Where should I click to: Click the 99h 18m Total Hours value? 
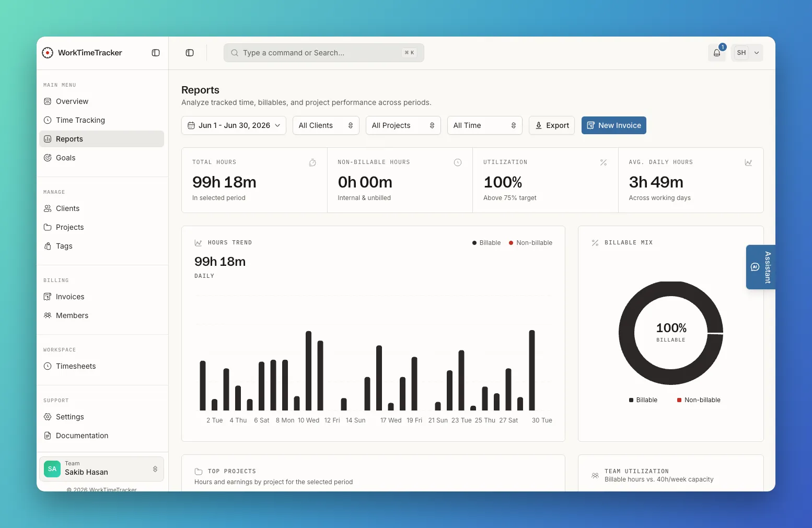(x=224, y=182)
